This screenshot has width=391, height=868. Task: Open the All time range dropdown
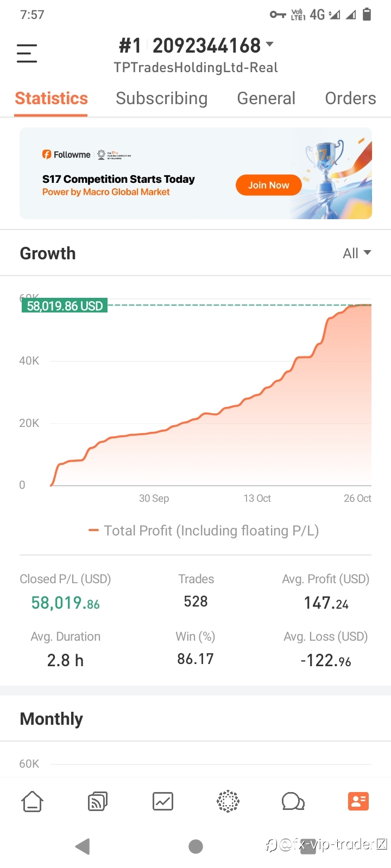pyautogui.click(x=357, y=253)
